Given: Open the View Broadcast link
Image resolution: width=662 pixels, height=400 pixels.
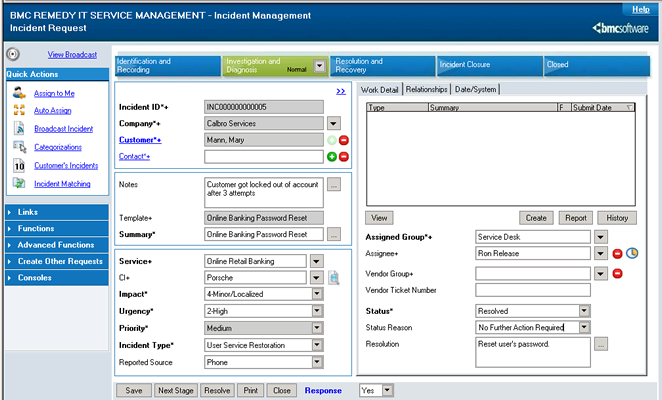Looking at the screenshot, I should click(x=72, y=54).
